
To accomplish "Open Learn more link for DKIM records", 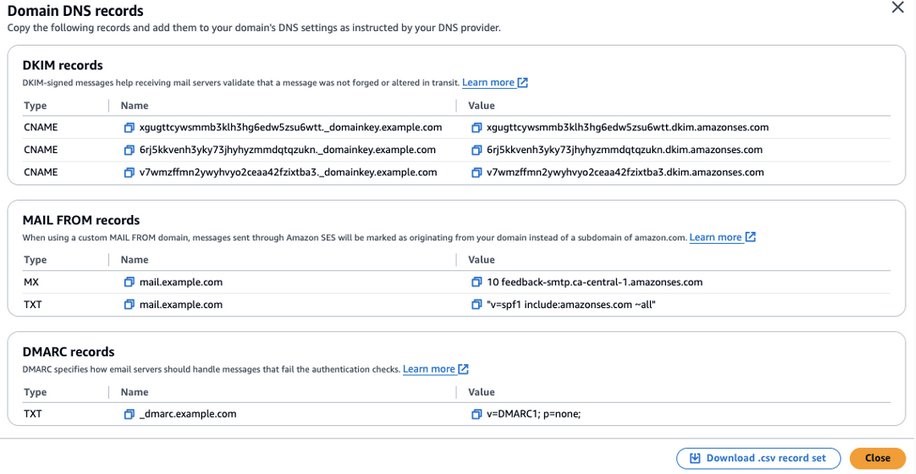I will point(495,82).
